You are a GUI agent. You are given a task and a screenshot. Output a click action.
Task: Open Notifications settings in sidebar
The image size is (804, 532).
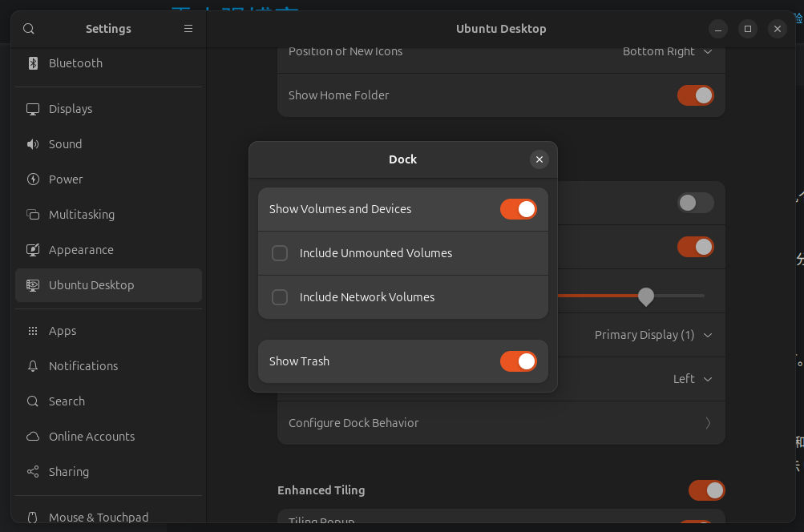click(83, 366)
